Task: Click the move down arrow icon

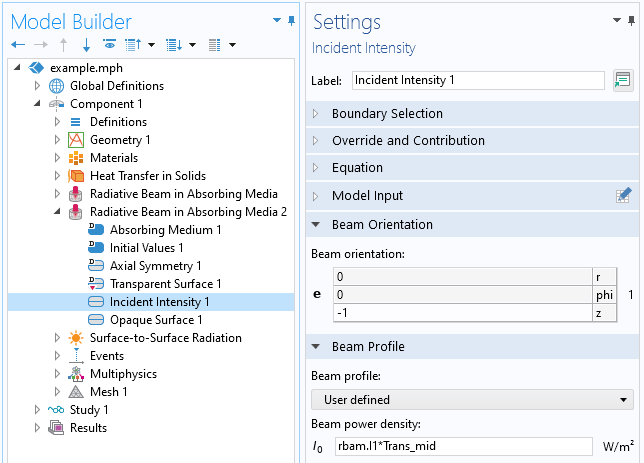Action: (x=86, y=45)
